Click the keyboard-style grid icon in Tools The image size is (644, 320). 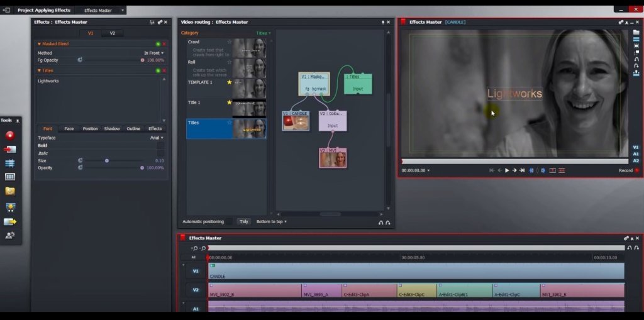(10, 177)
